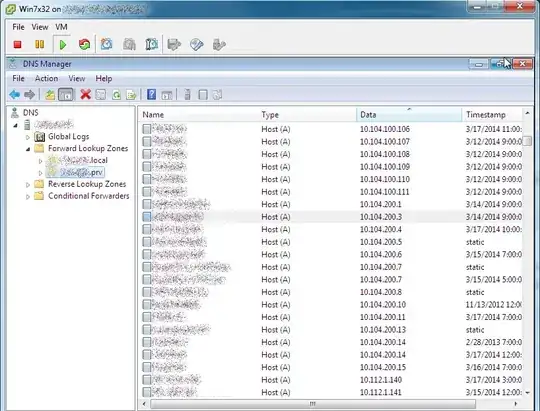Click the horizontal scrollbar right arrow
540x411 pixels.
pyautogui.click(x=516, y=404)
